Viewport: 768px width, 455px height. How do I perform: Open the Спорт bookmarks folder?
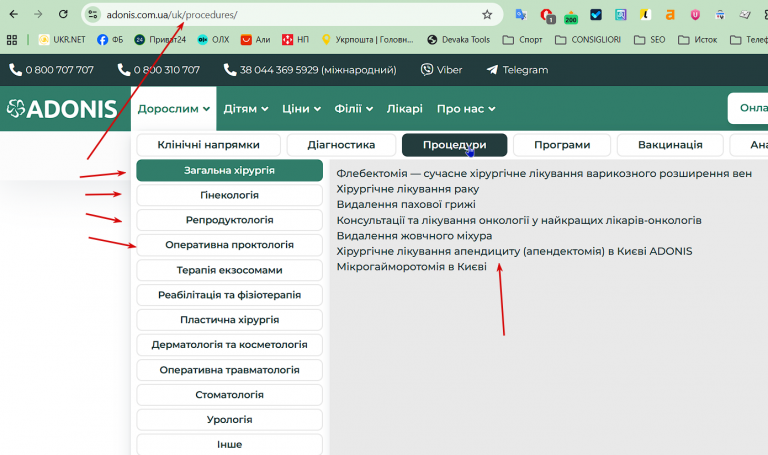click(523, 40)
